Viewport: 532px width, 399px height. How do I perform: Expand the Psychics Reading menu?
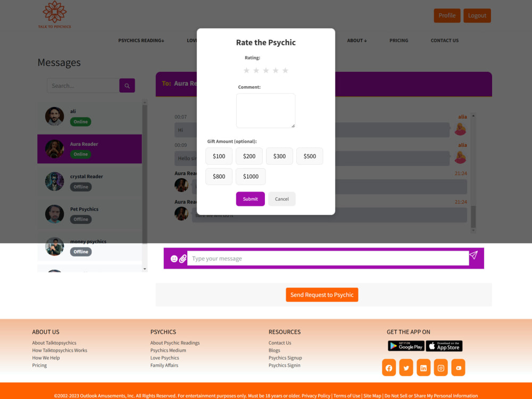(141, 40)
